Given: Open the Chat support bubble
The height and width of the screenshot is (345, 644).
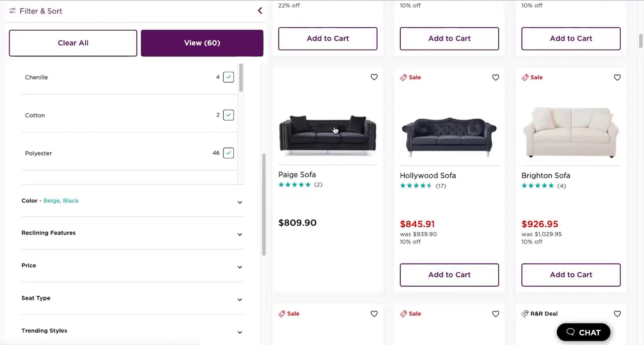Looking at the screenshot, I should 583,332.
